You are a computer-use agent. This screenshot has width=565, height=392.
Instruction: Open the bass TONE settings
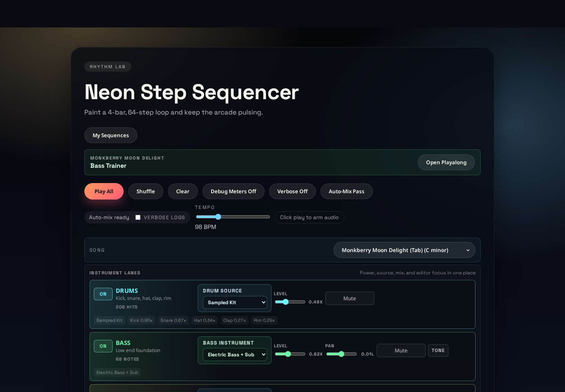click(438, 350)
